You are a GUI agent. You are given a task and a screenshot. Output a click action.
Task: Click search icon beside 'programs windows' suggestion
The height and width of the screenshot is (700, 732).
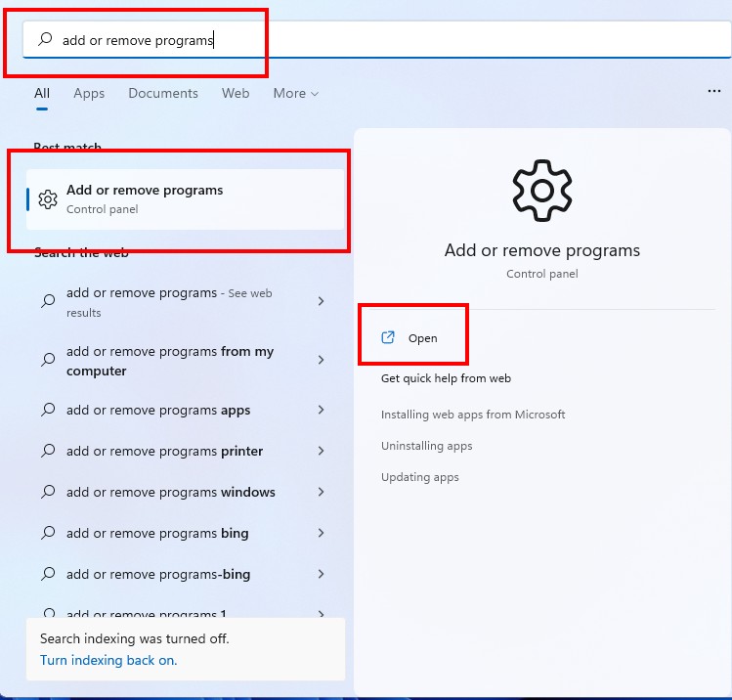pyautogui.click(x=48, y=492)
